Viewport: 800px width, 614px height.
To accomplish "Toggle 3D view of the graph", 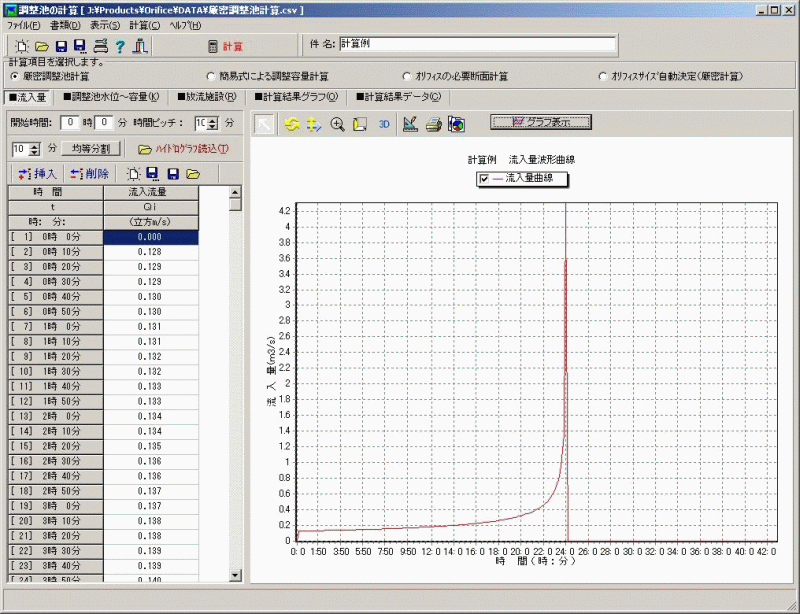I will 384,124.
